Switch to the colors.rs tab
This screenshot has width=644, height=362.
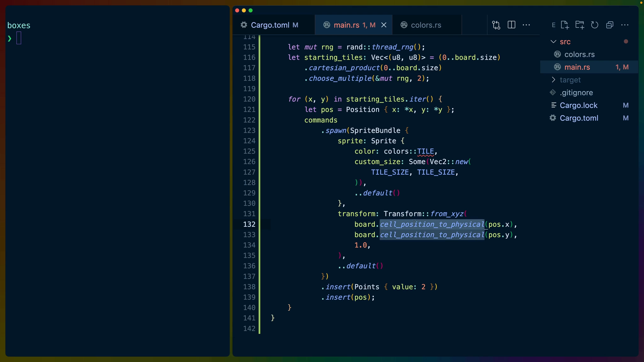(426, 25)
